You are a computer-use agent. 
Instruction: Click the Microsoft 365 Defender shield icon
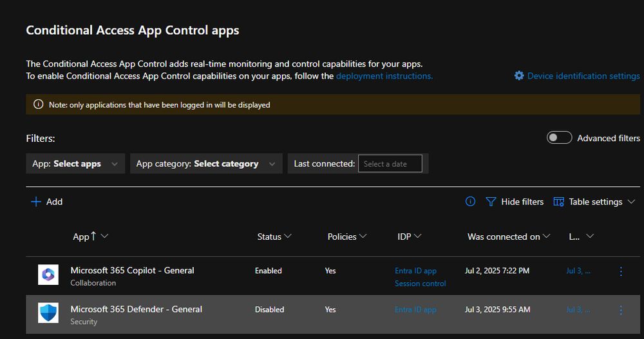click(x=48, y=313)
